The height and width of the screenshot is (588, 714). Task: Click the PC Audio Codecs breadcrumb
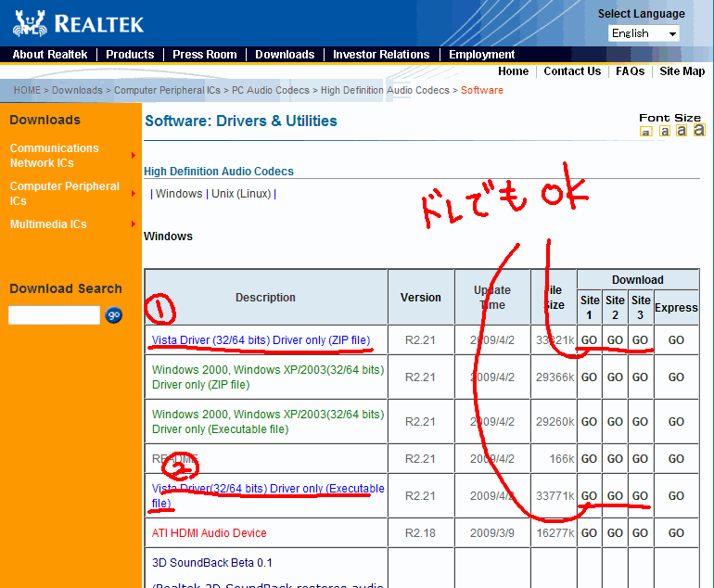[271, 90]
